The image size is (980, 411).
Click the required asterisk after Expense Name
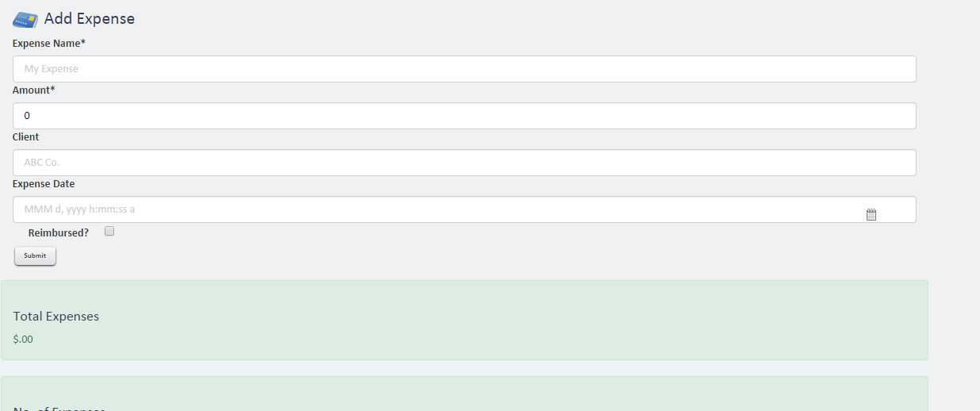coord(83,43)
